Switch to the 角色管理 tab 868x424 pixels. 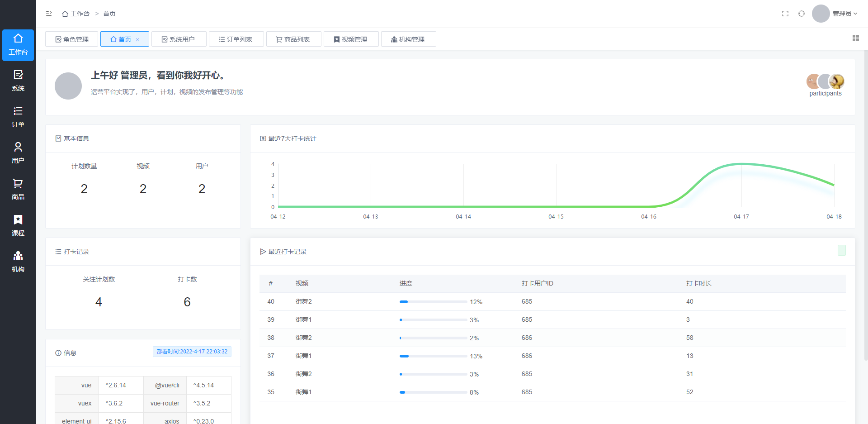point(72,39)
